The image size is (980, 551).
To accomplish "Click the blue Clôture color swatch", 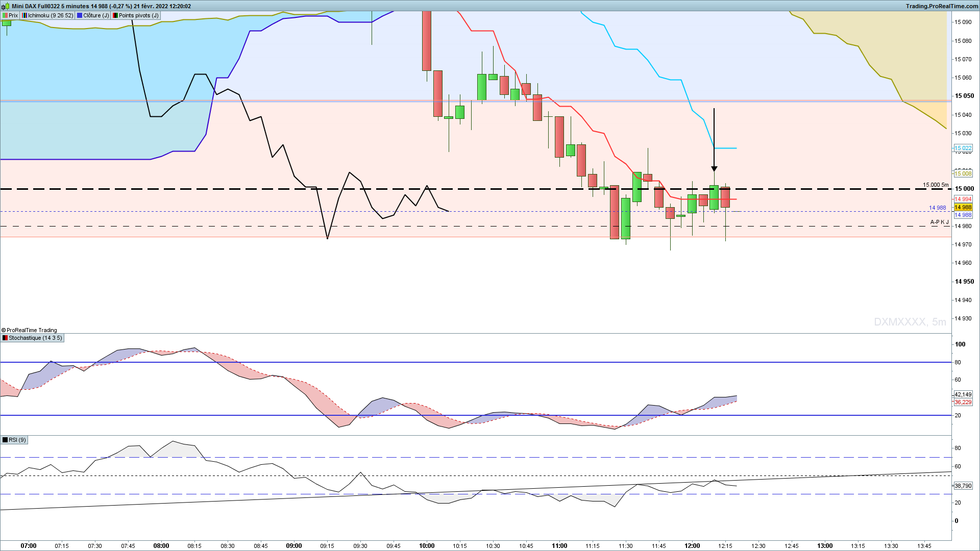I will 80,15.
